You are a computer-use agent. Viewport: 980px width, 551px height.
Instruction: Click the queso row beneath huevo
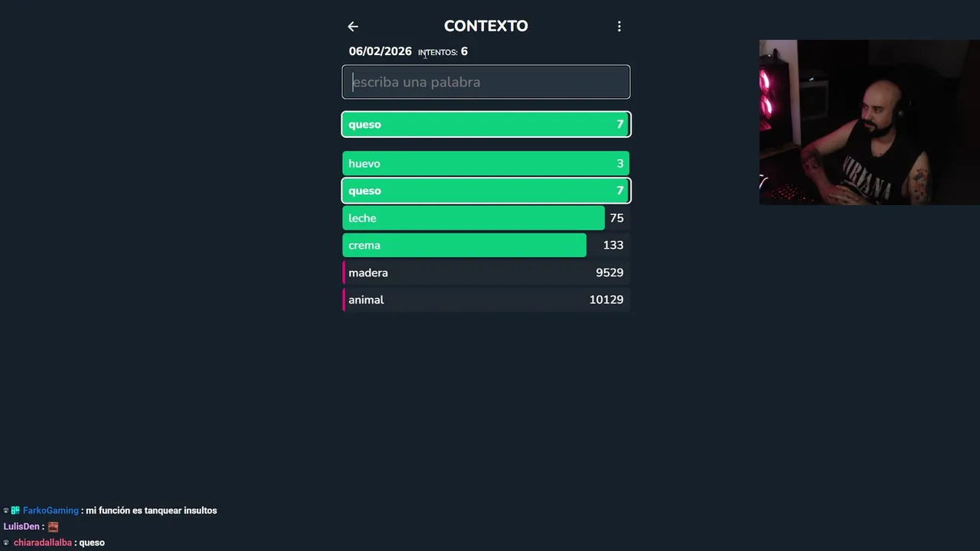486,191
